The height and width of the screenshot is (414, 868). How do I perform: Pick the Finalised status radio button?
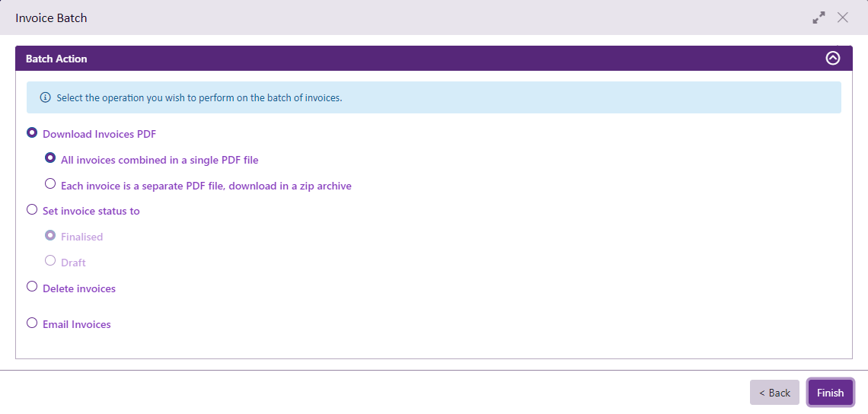point(50,235)
